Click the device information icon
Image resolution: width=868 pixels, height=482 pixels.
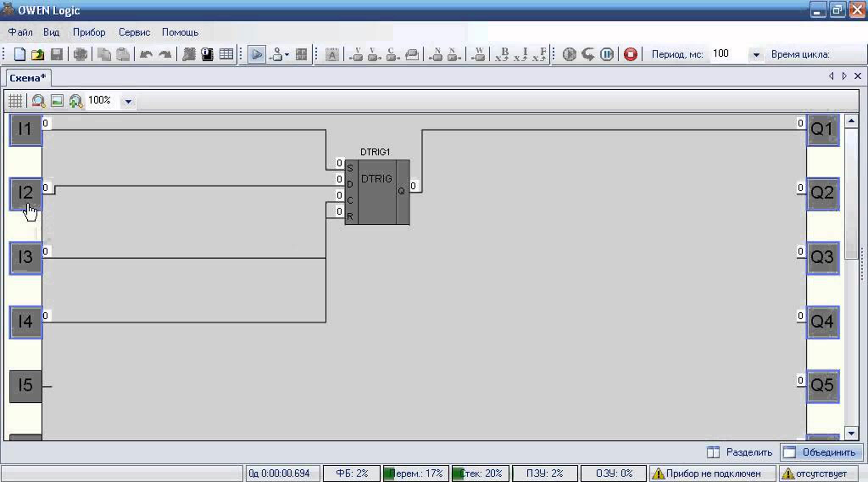207,54
